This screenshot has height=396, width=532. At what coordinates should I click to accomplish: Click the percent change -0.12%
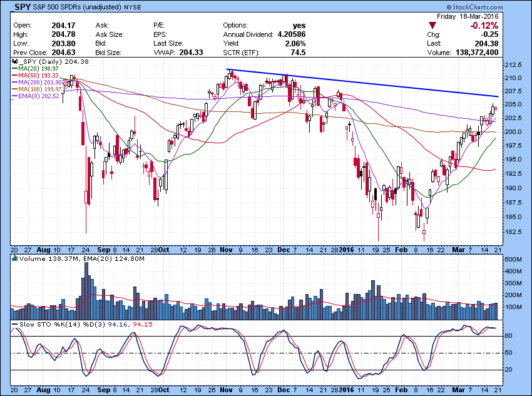coord(484,26)
